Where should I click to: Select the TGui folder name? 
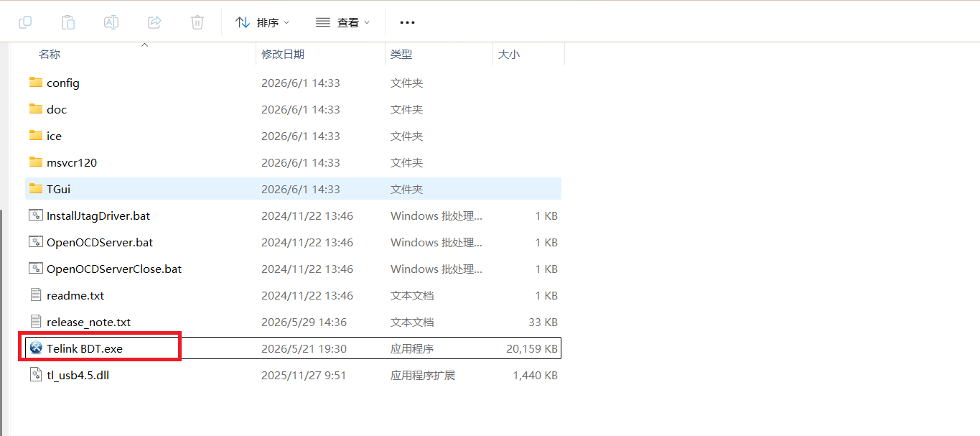[58, 190]
